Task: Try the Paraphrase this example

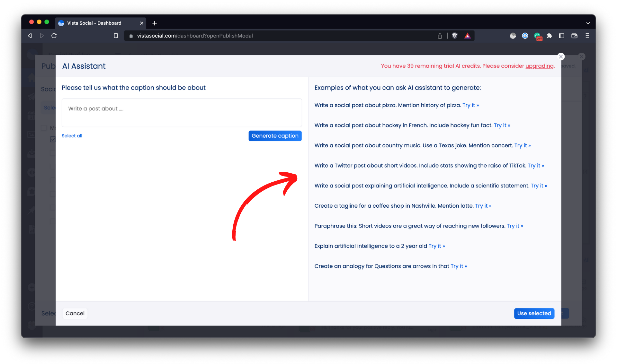Action: [515, 226]
